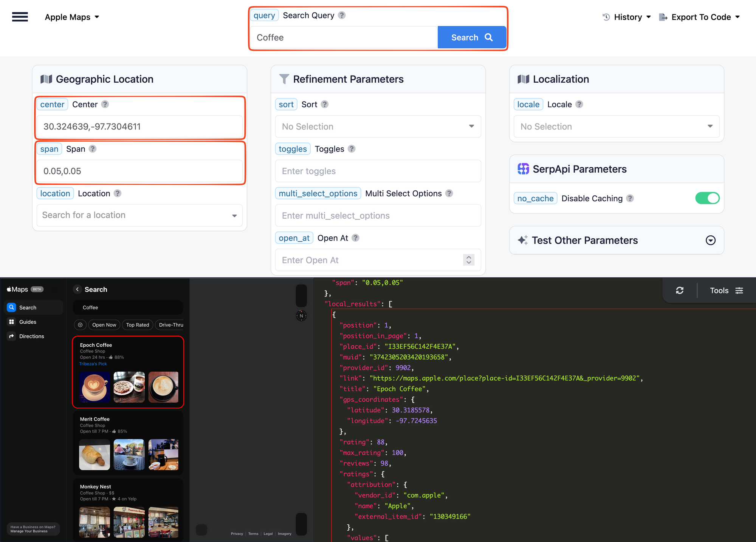Viewport: 756px width, 542px height.
Task: Toggle the Open Now filter chip
Action: point(104,325)
